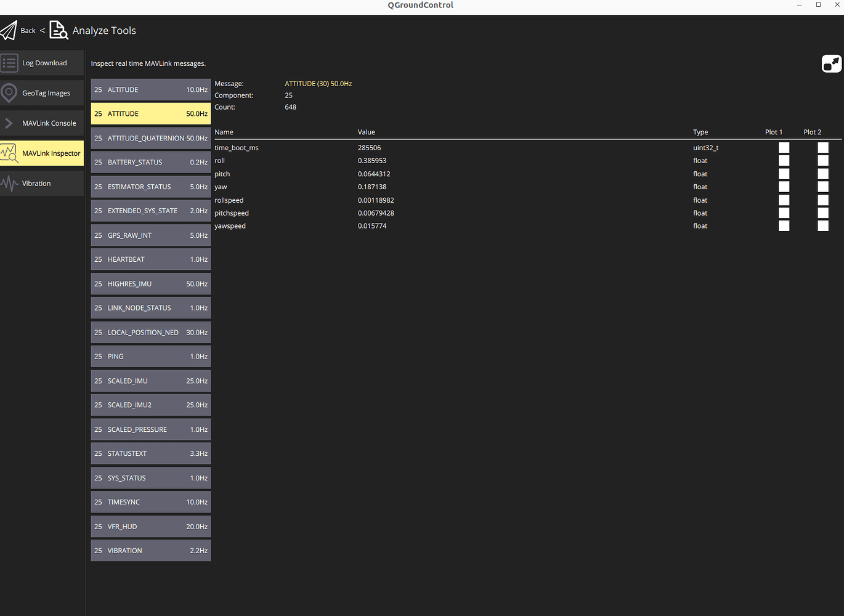The width and height of the screenshot is (844, 616).
Task: Check Plot 1 for roll
Action: 784,161
